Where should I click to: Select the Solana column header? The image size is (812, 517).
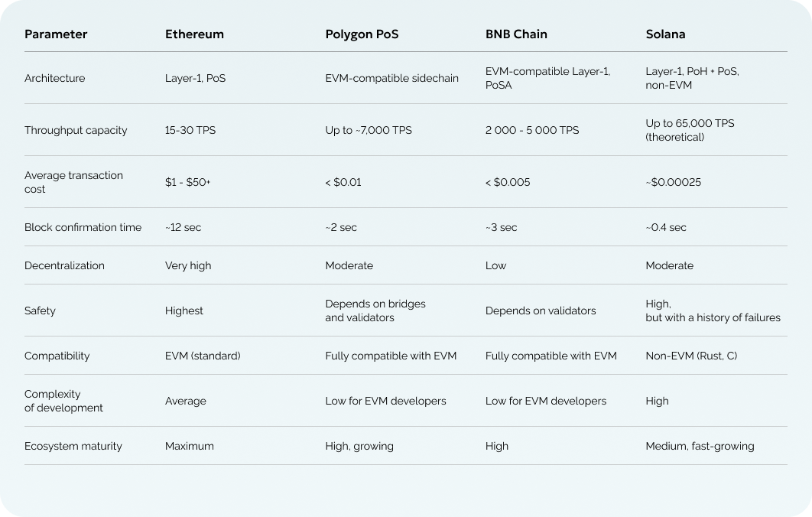tap(665, 34)
